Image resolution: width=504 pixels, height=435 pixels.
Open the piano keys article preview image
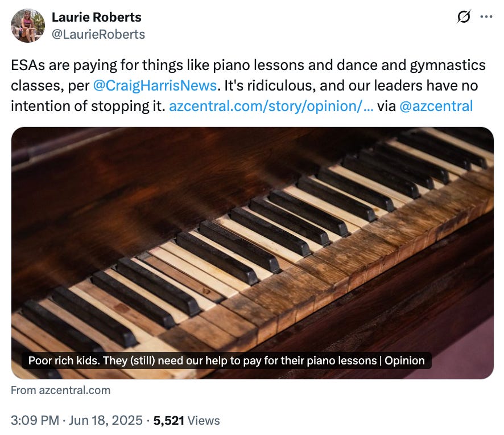click(x=253, y=253)
